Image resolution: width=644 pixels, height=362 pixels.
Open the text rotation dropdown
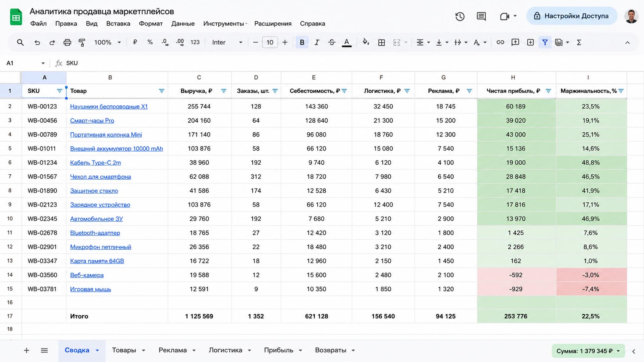point(480,42)
